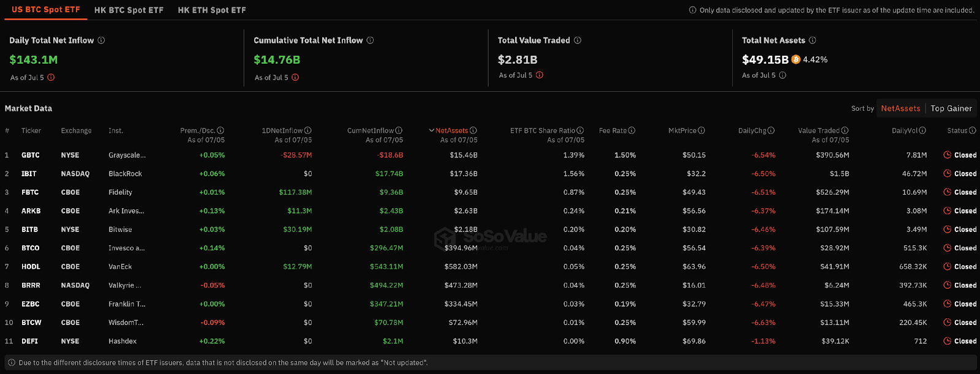Sort table by Top Gainer option
This screenshot has width=980, height=374.
click(951, 108)
